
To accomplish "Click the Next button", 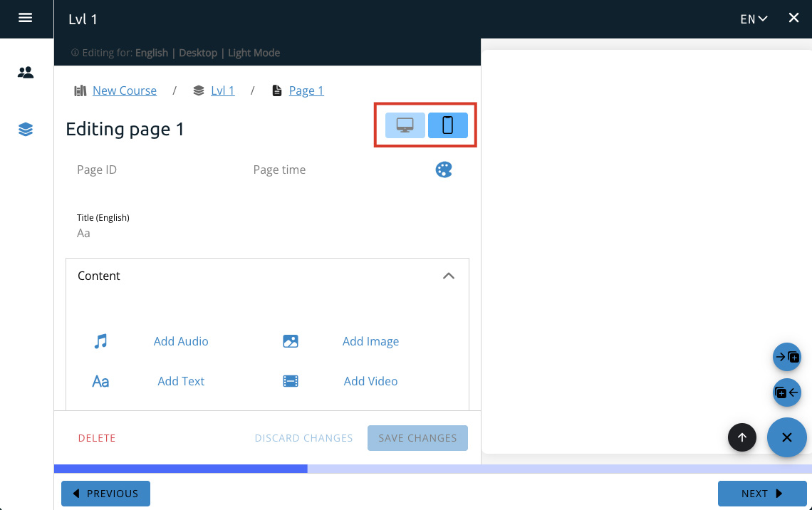I will tap(761, 494).
